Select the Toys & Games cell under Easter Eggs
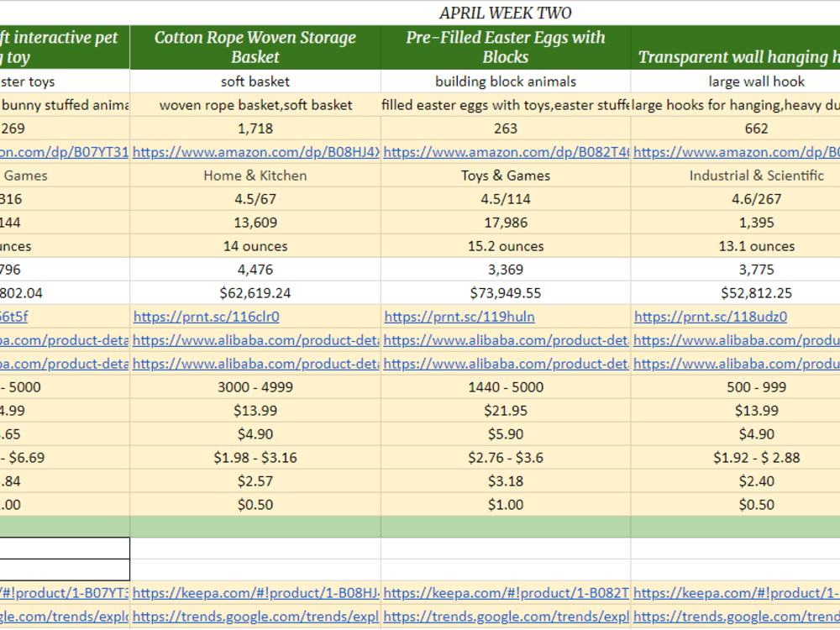 click(506, 176)
